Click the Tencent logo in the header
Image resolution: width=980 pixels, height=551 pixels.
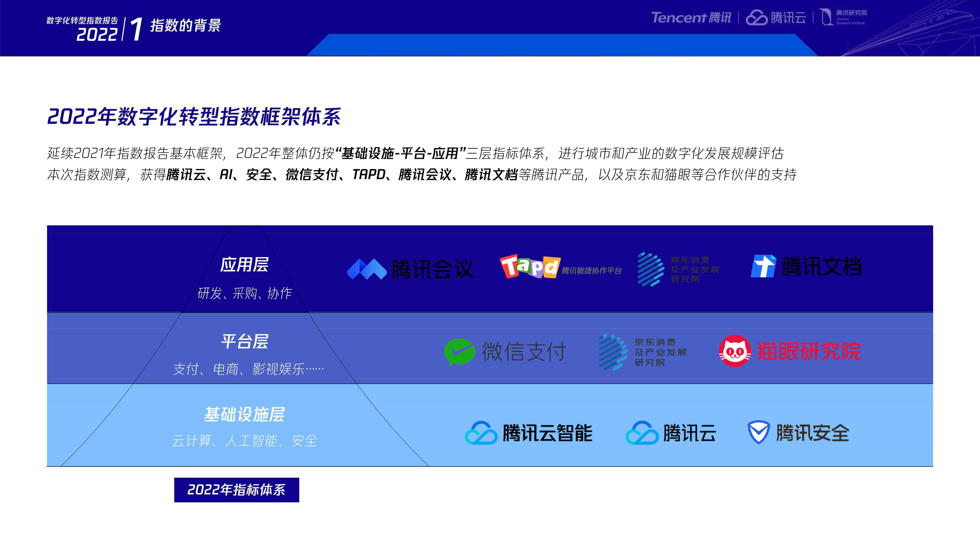coord(691,17)
